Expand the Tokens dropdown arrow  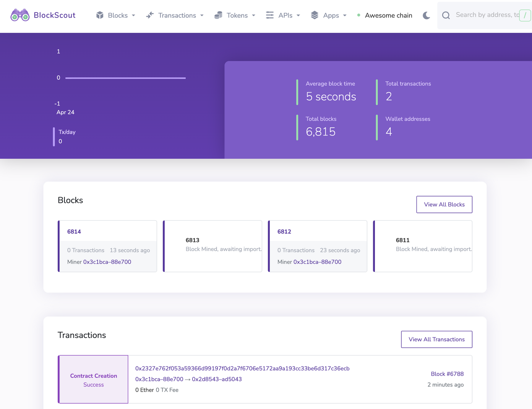click(x=254, y=15)
